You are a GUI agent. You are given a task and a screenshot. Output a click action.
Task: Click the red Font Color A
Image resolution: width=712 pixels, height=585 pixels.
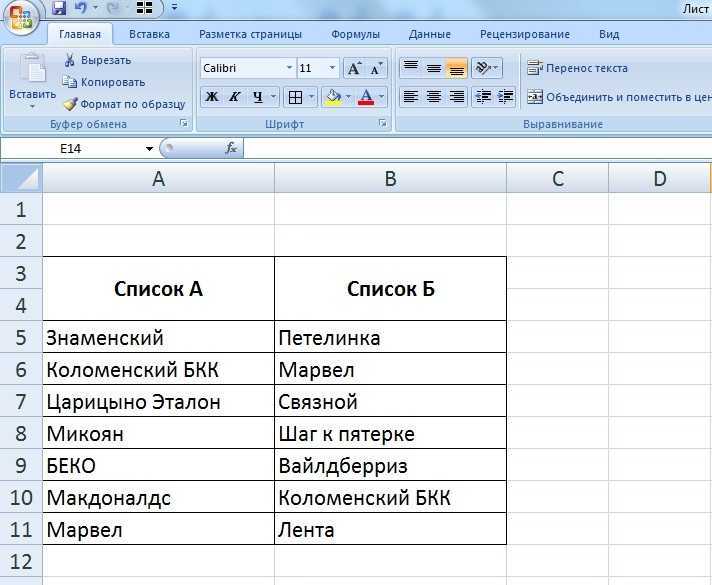366,97
